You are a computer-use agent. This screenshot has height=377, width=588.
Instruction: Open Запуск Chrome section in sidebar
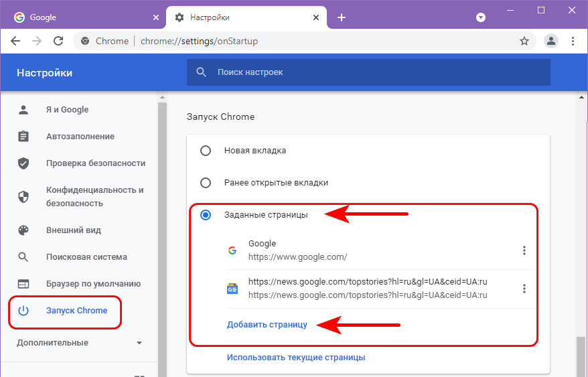tap(76, 311)
